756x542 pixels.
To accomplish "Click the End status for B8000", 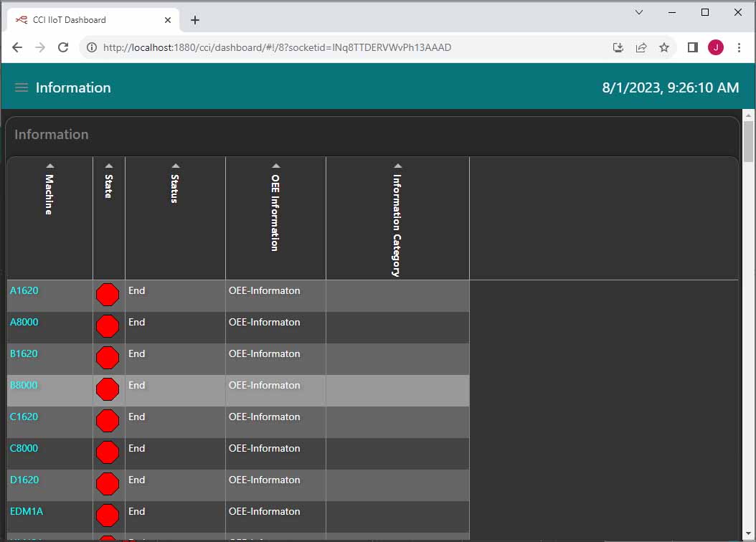I will point(137,386).
